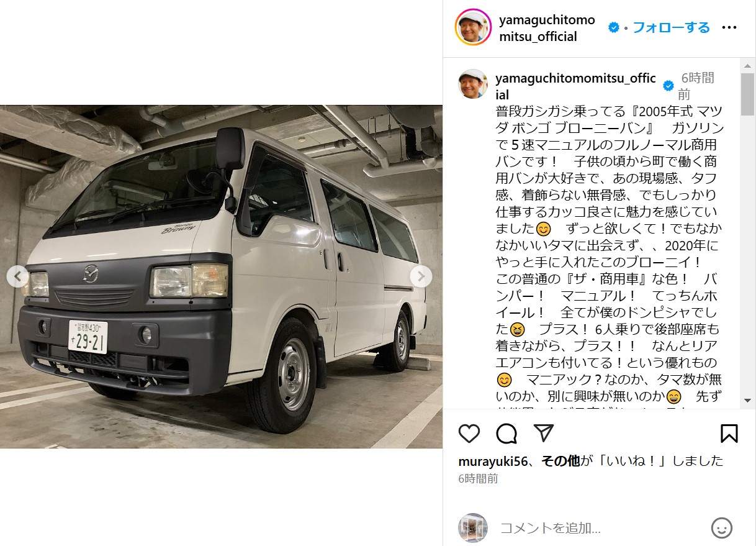Click scrollbar down arrow in caption panel
The height and width of the screenshot is (546, 756).
[747, 401]
